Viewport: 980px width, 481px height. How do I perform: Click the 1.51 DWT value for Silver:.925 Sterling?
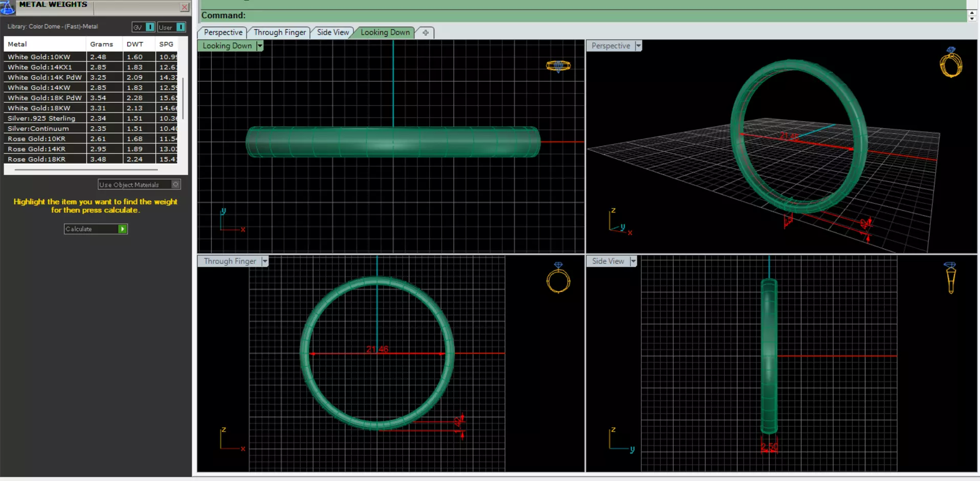click(x=135, y=118)
